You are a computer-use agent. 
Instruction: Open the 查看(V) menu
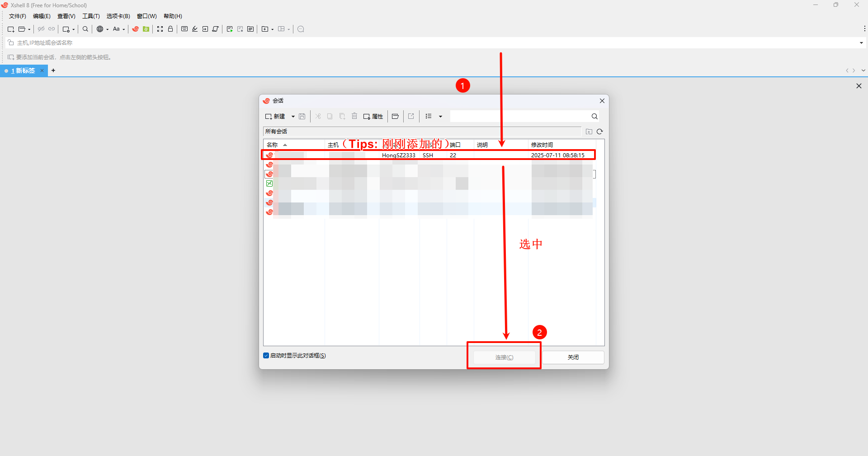pyautogui.click(x=66, y=16)
